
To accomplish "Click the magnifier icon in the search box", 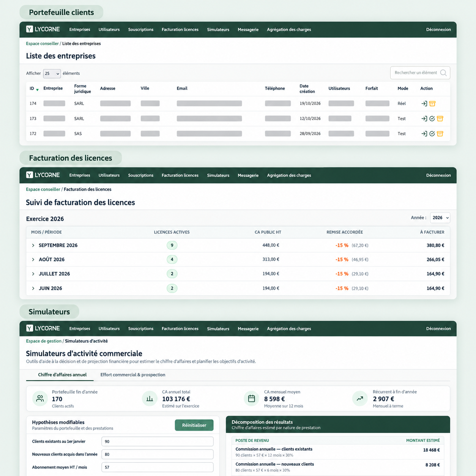I will [x=443, y=73].
